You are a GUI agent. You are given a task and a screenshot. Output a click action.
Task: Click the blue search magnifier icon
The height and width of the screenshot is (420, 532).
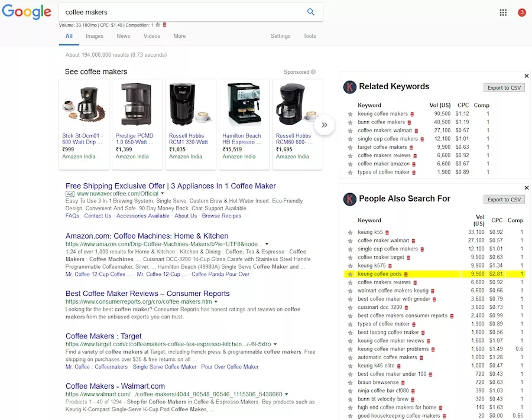point(310,12)
